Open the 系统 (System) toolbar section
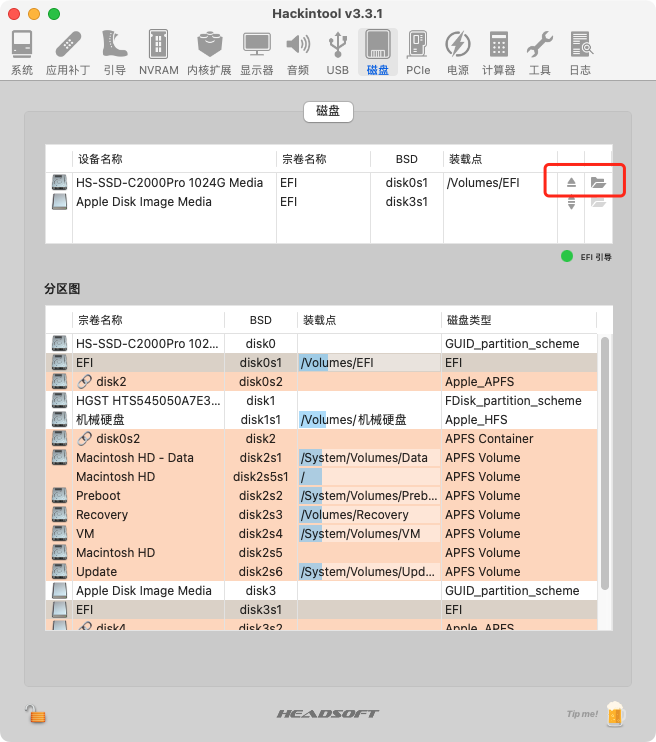 pos(22,53)
